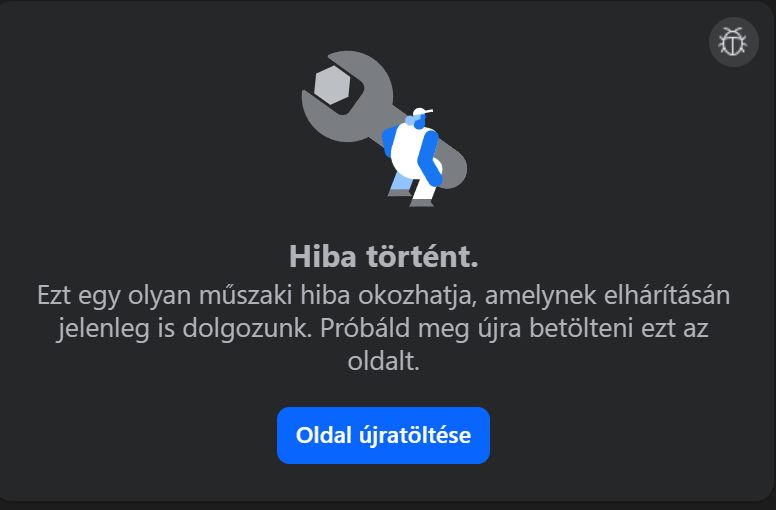
Task: Click the worker's blue arm
Action: tap(429, 157)
